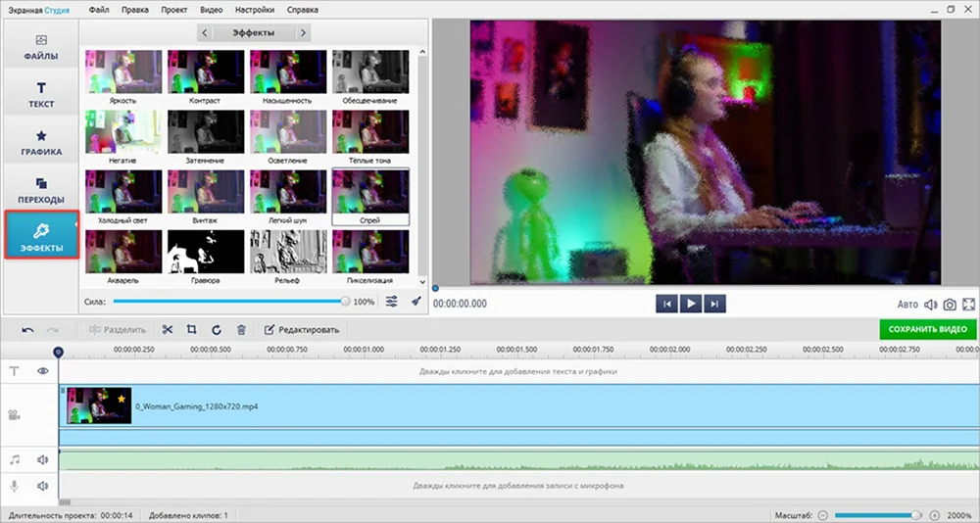Click the scissors cut icon

[x=168, y=330]
